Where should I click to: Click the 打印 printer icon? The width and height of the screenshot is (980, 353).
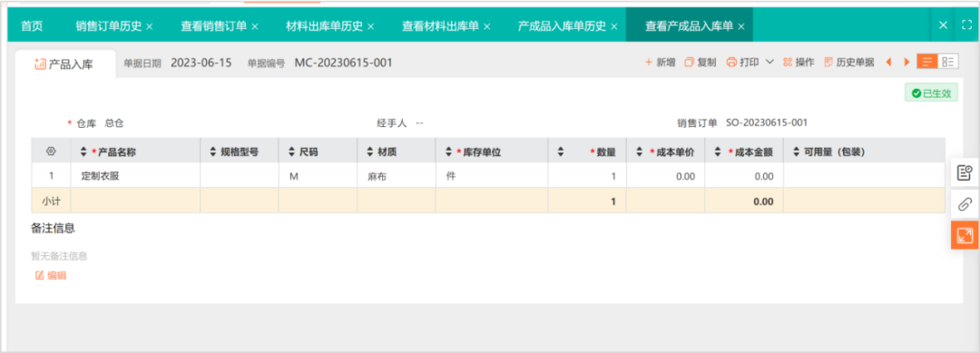pyautogui.click(x=731, y=63)
